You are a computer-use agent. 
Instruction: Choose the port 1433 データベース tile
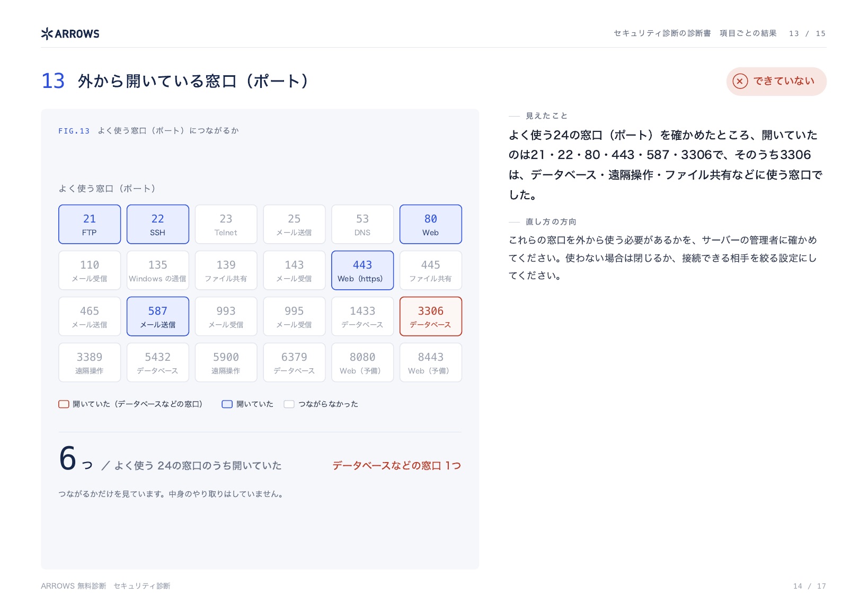362,316
